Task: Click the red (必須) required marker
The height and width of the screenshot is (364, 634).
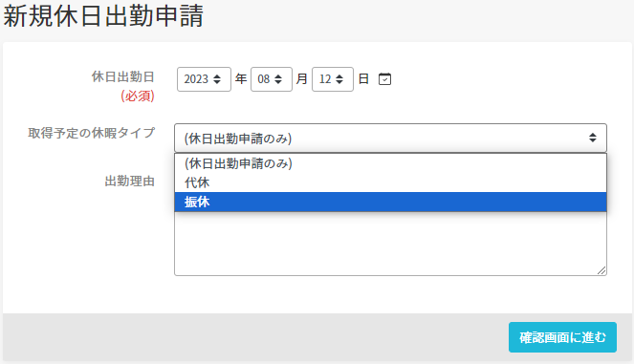Action: point(138,96)
